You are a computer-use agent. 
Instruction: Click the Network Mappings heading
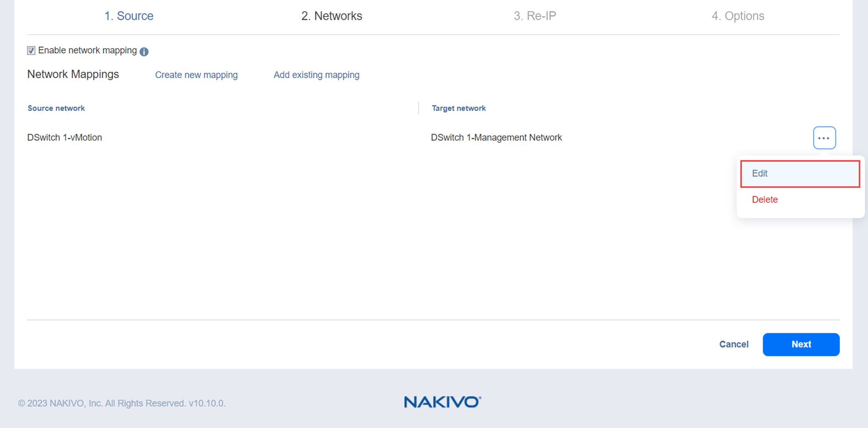(73, 75)
